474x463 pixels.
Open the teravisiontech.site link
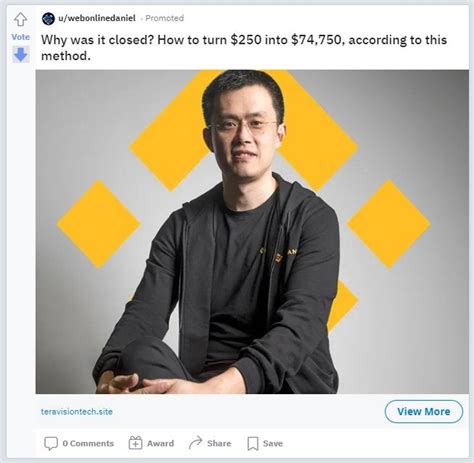(77, 411)
